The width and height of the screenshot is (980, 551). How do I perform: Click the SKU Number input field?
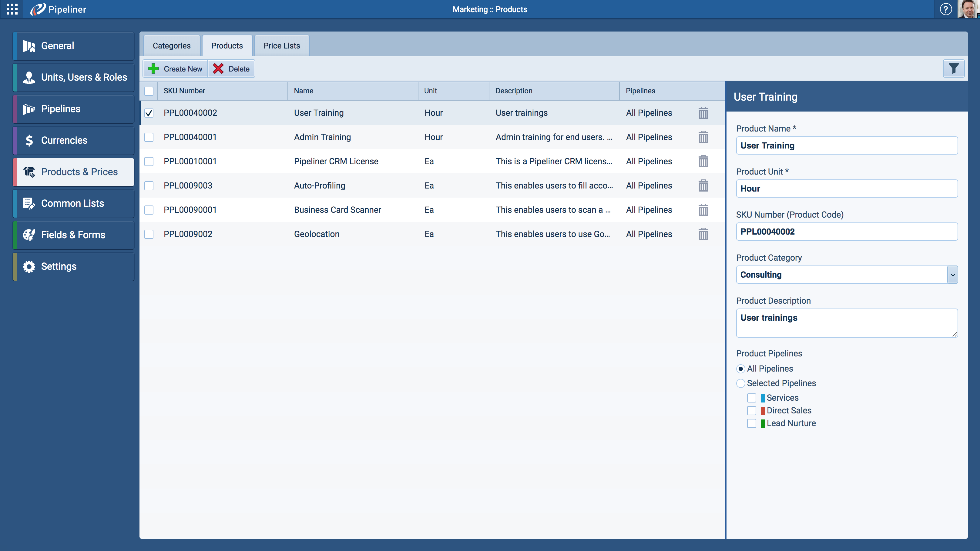847,232
